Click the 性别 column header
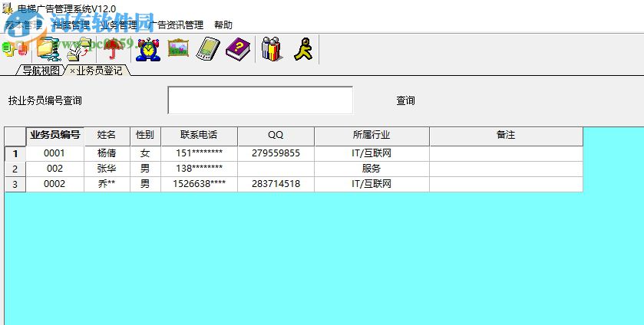 (x=145, y=136)
